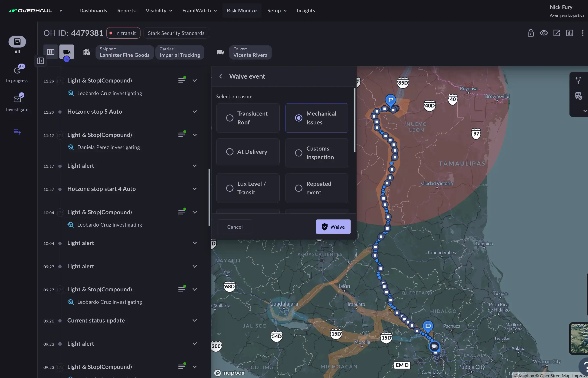The width and height of the screenshot is (588, 378).
Task: Click the lock icon in header
Action: 531,33
